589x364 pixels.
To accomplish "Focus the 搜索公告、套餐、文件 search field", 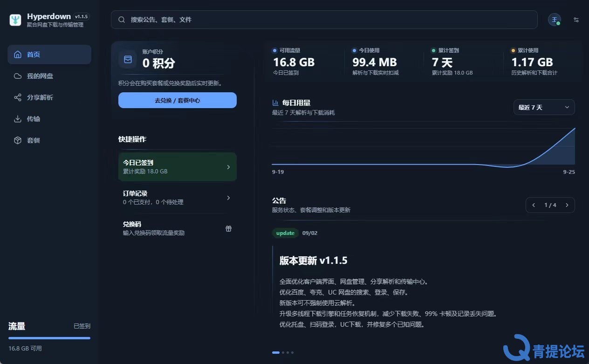I will [324, 20].
